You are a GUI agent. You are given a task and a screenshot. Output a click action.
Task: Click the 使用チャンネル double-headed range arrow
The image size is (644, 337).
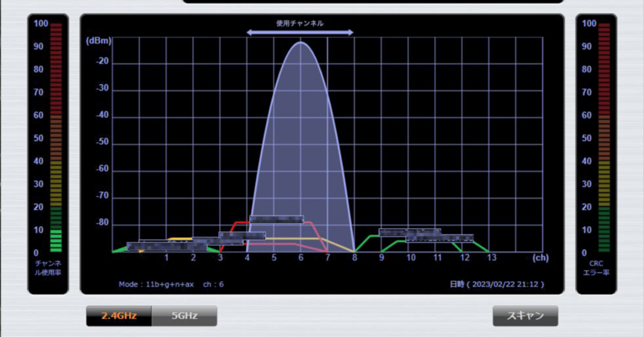click(300, 32)
